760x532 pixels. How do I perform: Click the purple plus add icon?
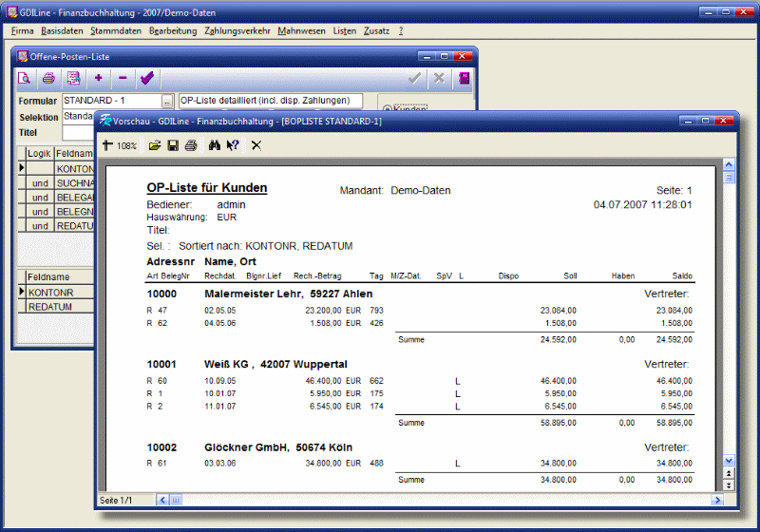tap(99, 78)
